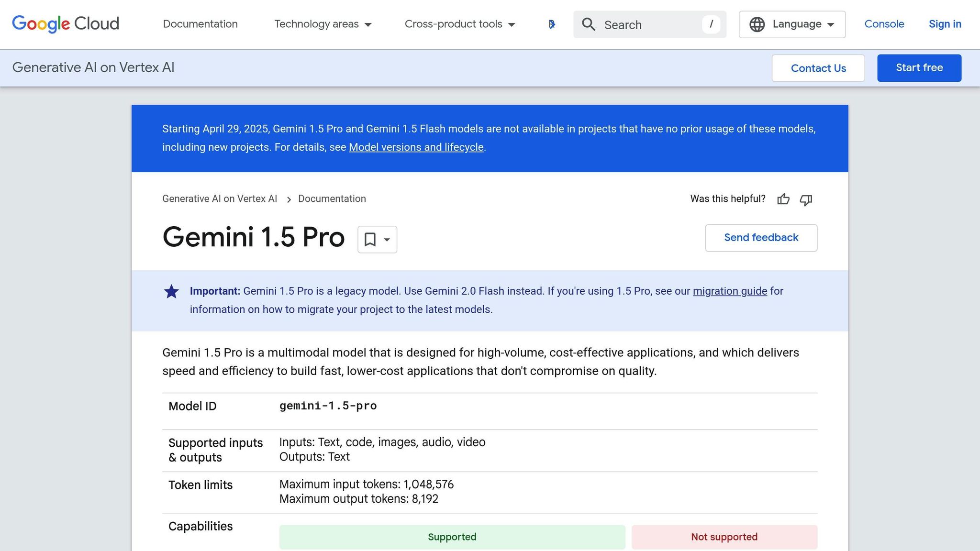Click the Send feedback button
Viewport: 980px width, 551px height.
pos(761,238)
